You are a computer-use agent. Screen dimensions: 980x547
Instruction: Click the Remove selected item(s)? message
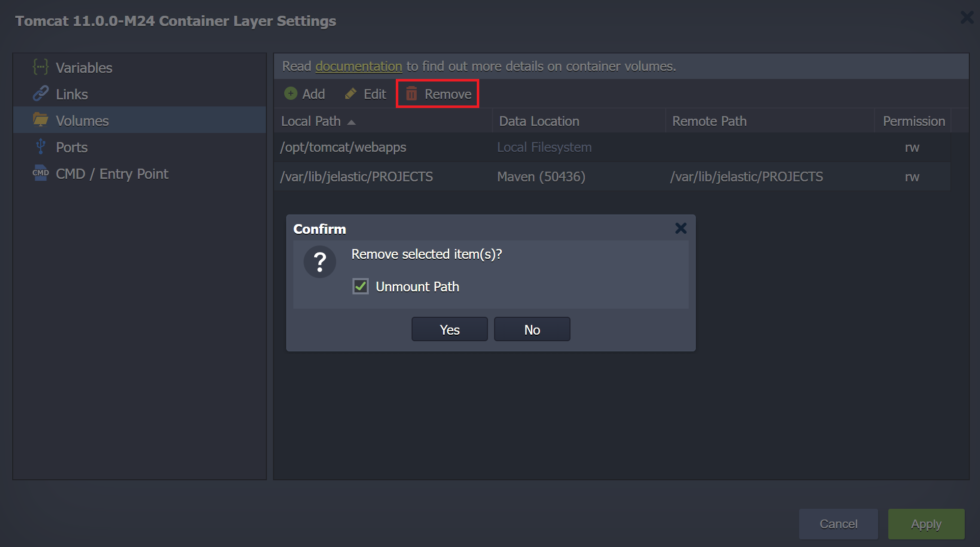coord(426,254)
